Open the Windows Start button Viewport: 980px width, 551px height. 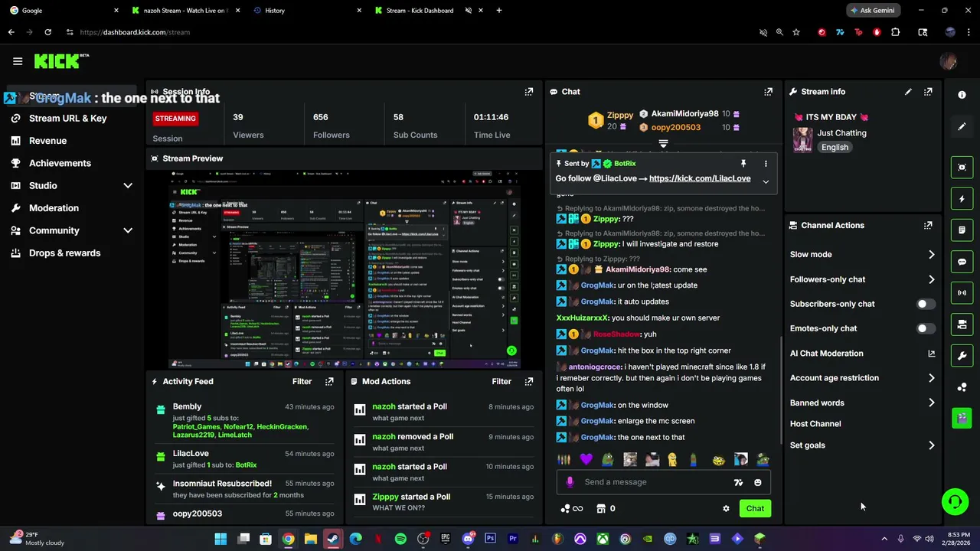click(x=220, y=539)
